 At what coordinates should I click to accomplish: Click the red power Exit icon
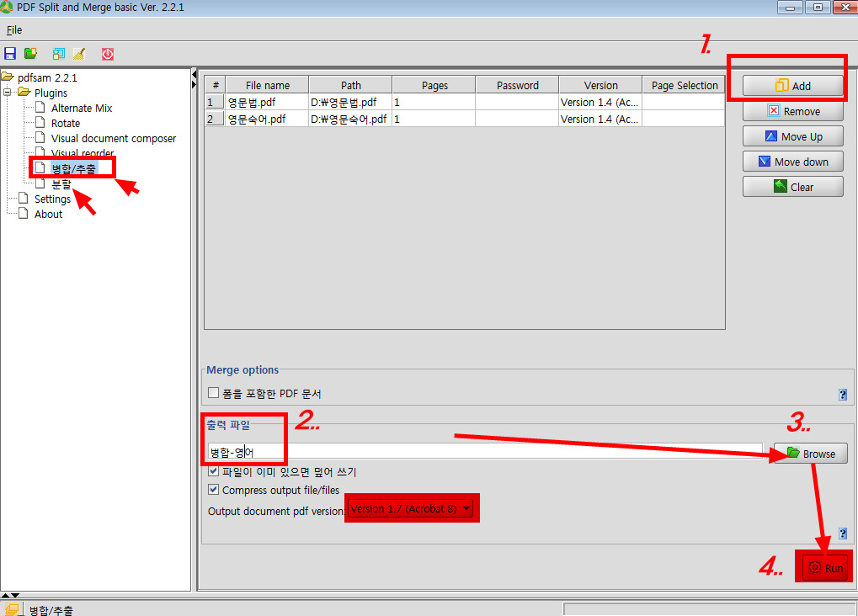(x=108, y=54)
